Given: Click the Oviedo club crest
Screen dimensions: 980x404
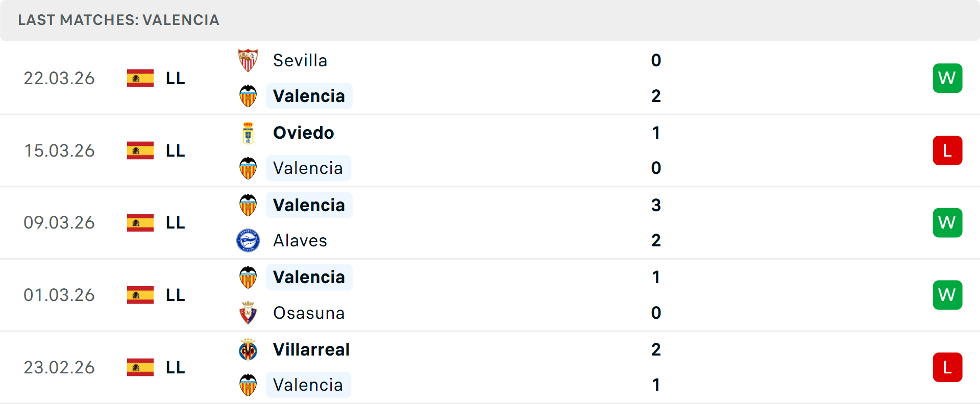Looking at the screenshot, I should 248,133.
